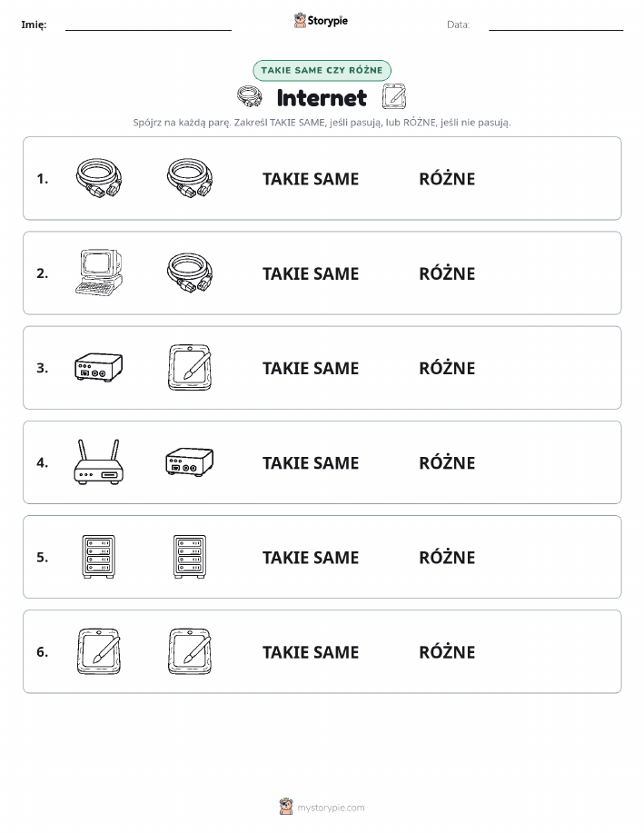Click the ethernet cable icon in row 2

point(190,273)
